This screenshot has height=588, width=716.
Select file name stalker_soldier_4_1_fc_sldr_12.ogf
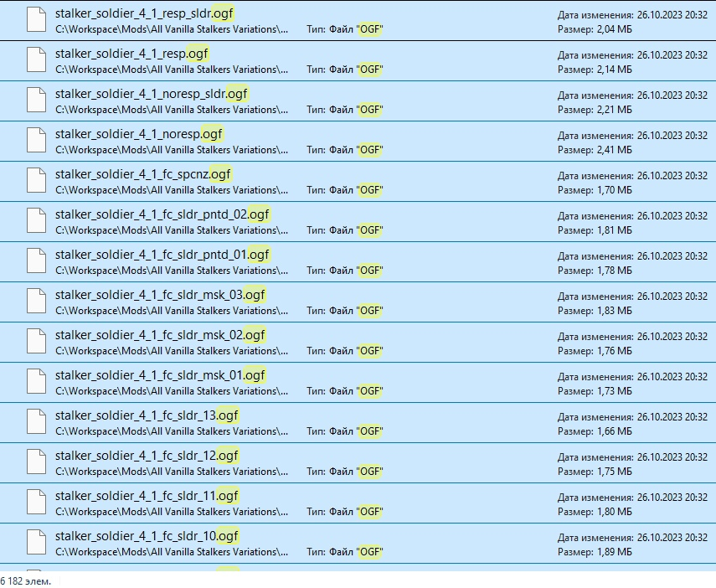(147, 456)
